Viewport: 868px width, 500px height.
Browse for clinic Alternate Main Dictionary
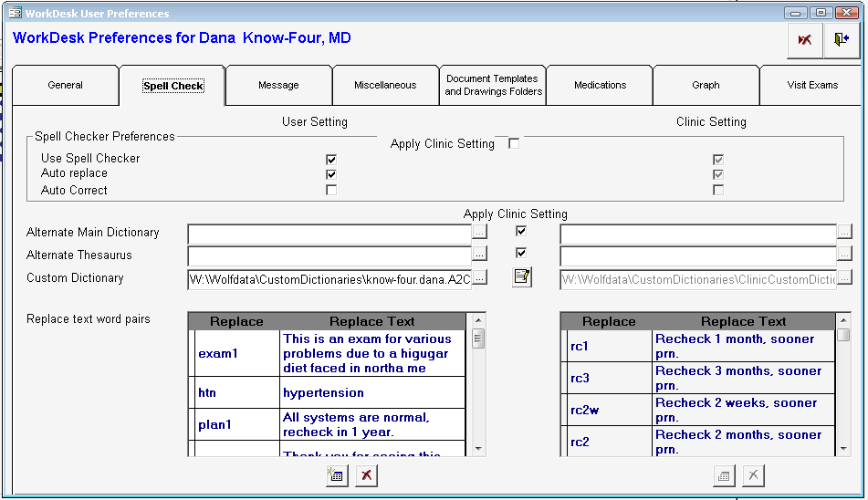click(844, 232)
